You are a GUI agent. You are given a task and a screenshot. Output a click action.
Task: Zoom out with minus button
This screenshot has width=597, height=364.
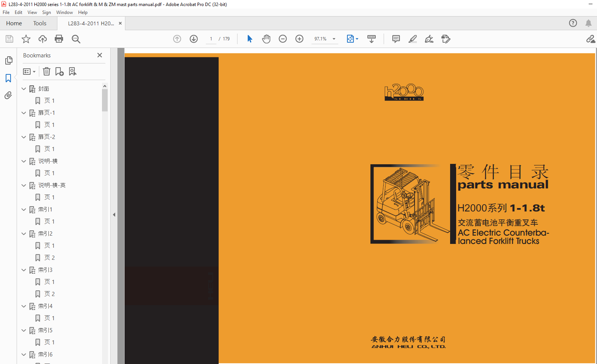(283, 39)
